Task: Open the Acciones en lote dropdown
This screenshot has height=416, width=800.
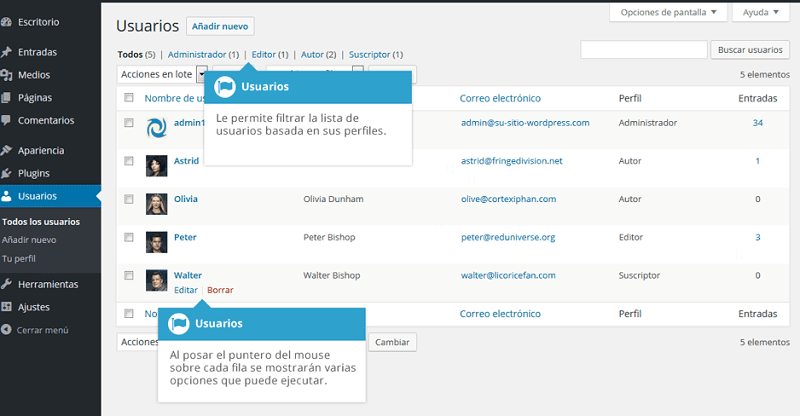Action: (162, 74)
